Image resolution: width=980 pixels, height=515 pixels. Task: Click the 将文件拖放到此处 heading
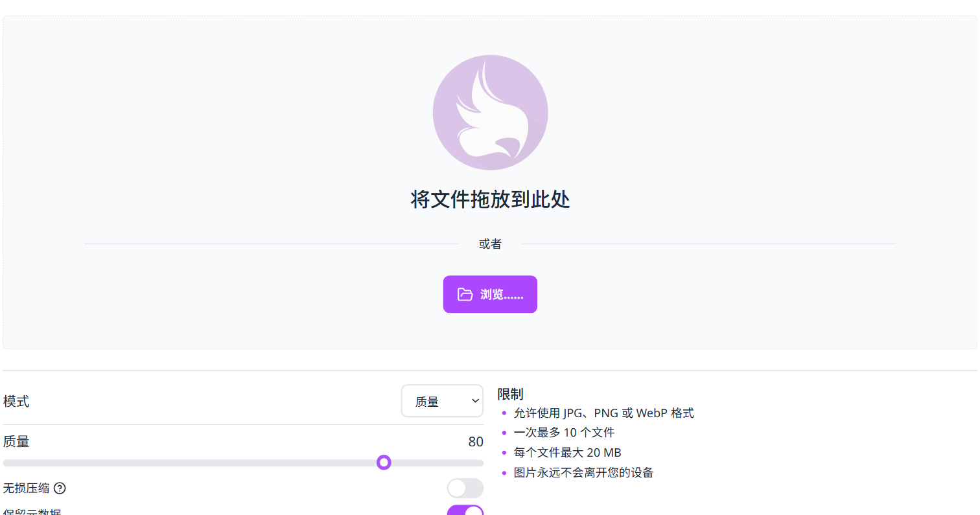pyautogui.click(x=490, y=200)
